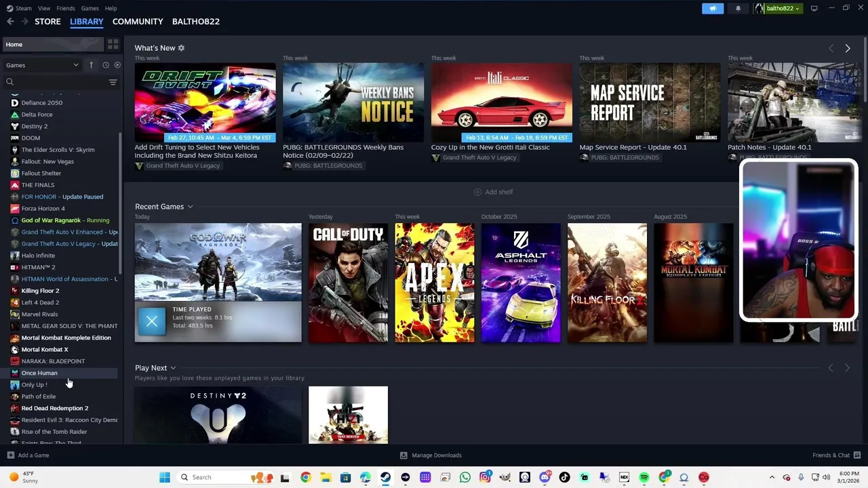Select Fallout Shelter in game list
Image resolution: width=868 pixels, height=488 pixels.
point(41,174)
